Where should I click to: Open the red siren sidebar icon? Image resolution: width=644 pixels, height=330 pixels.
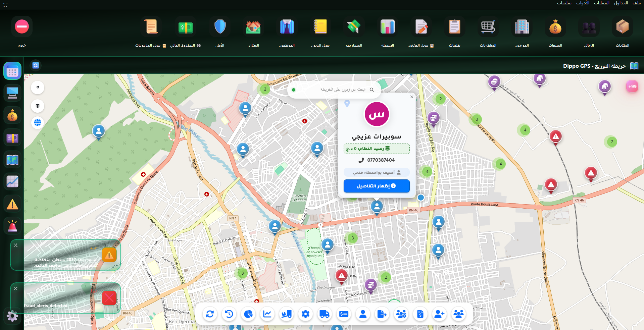click(x=12, y=226)
